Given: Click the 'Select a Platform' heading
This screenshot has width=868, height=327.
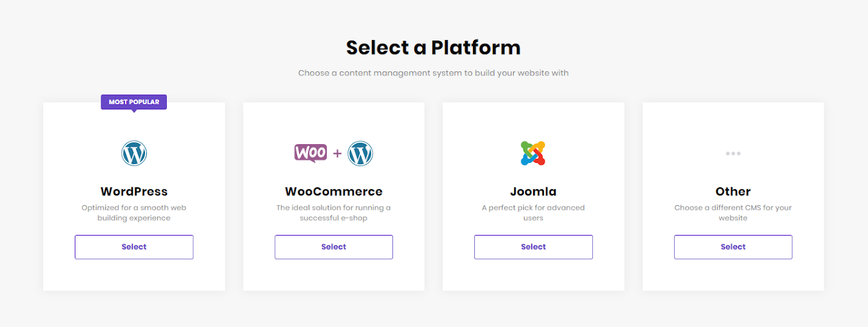Looking at the screenshot, I should pos(433,48).
